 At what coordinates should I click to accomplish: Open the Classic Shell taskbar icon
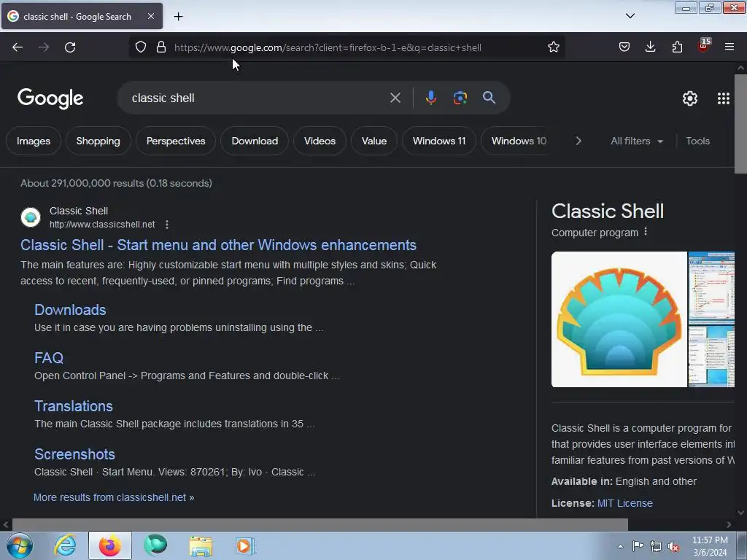[155, 545]
